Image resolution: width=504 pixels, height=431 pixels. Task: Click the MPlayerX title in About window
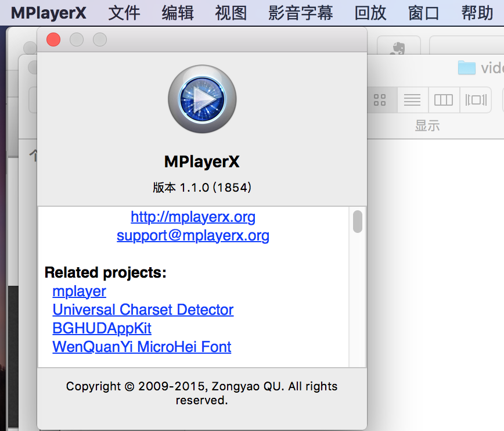pyautogui.click(x=202, y=161)
